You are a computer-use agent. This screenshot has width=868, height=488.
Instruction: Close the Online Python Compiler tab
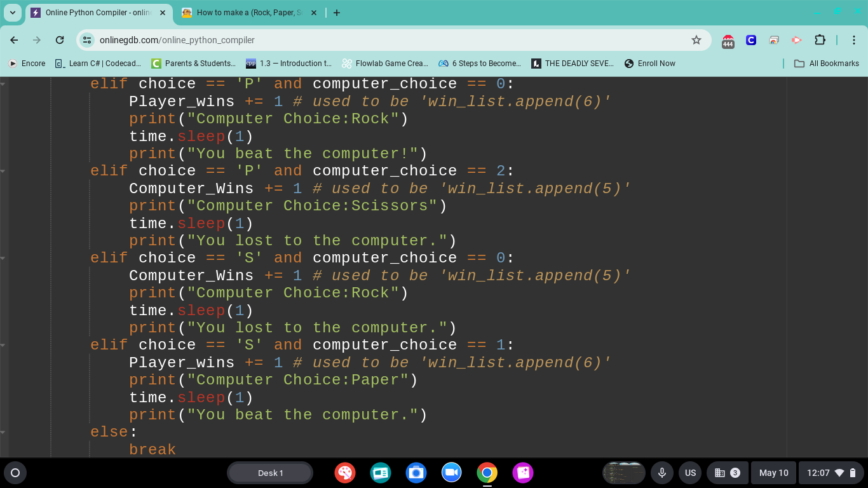click(x=163, y=13)
